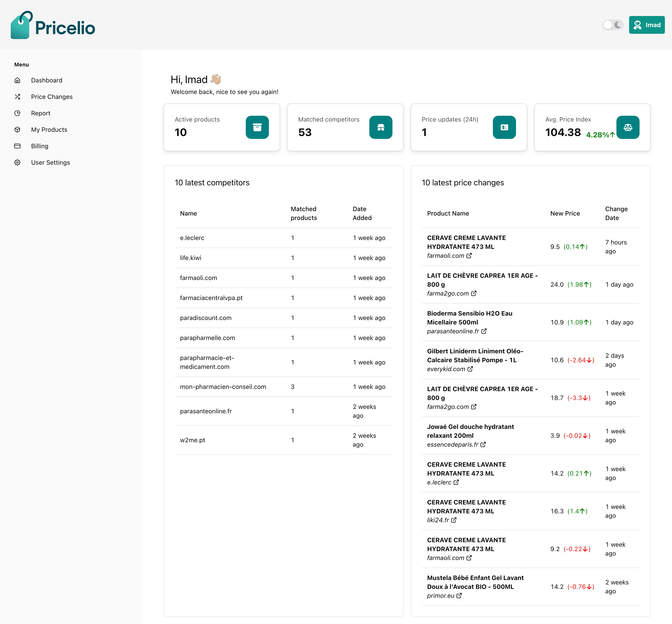
Task: Click the Matched competitors spy icon
Action: pos(381,127)
